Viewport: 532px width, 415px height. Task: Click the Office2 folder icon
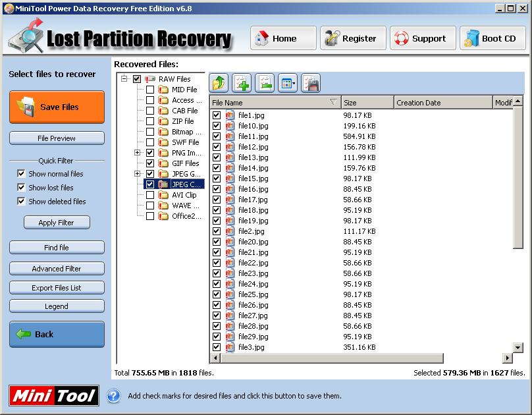click(x=163, y=216)
